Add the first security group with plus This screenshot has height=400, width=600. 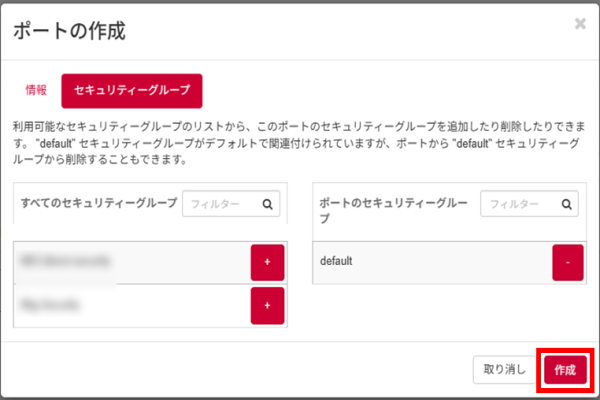(x=267, y=262)
